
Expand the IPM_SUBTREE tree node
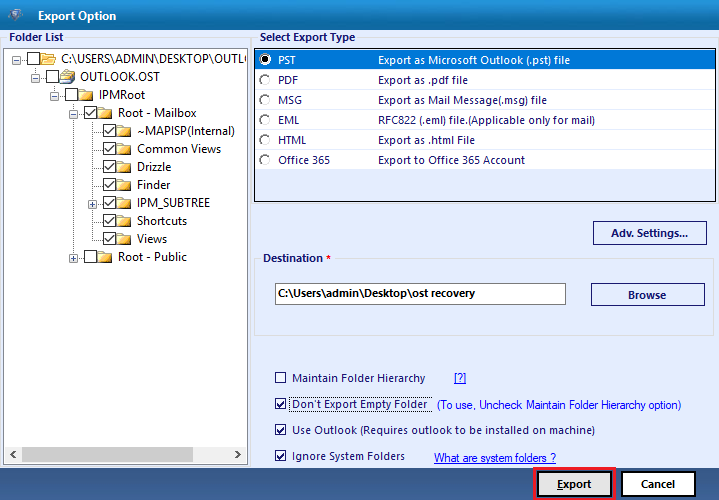pyautogui.click(x=92, y=203)
